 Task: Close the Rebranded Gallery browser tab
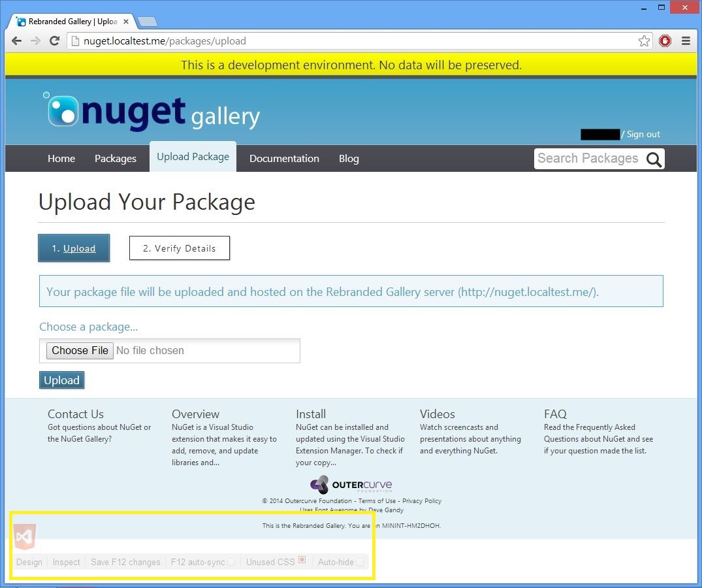point(126,21)
